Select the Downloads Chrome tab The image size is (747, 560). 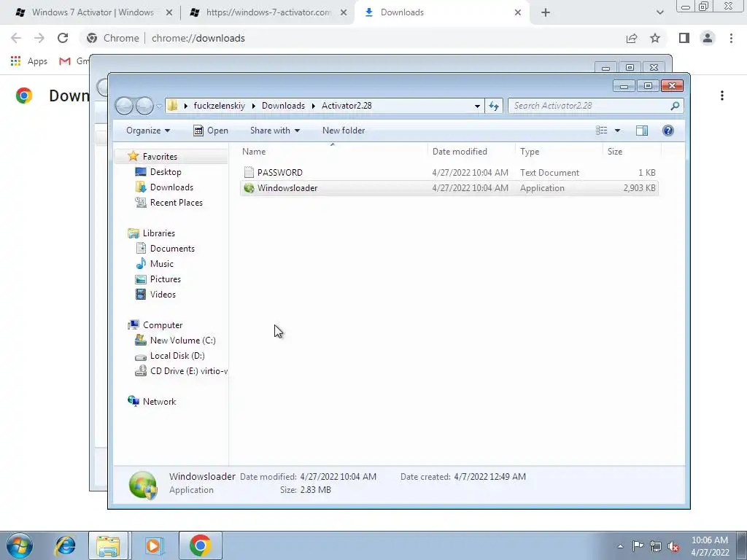click(402, 12)
